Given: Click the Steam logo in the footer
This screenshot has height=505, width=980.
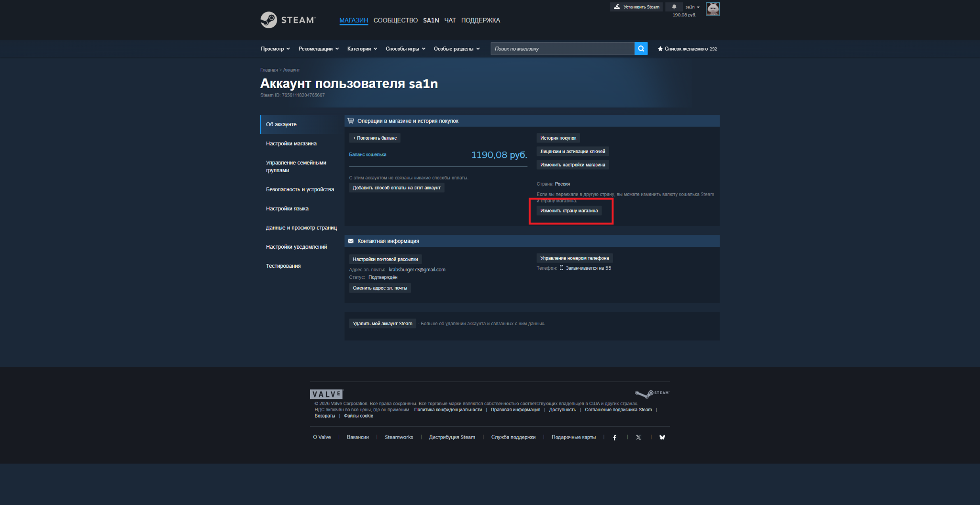Looking at the screenshot, I should (x=652, y=394).
